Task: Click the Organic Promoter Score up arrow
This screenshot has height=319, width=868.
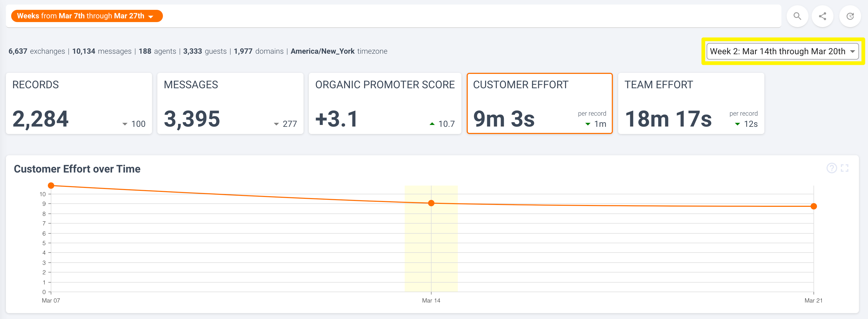Action: coord(432,124)
